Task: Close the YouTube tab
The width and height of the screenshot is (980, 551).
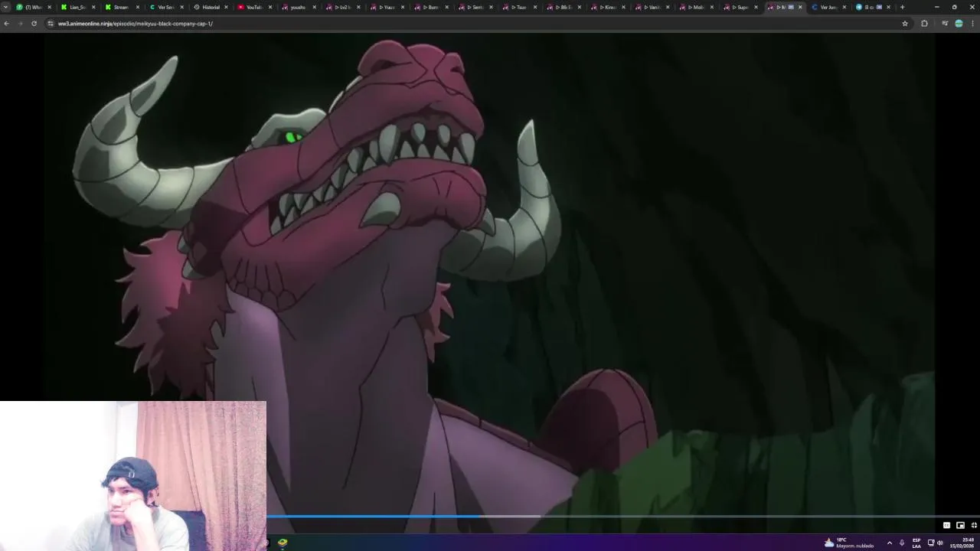Action: [269, 7]
